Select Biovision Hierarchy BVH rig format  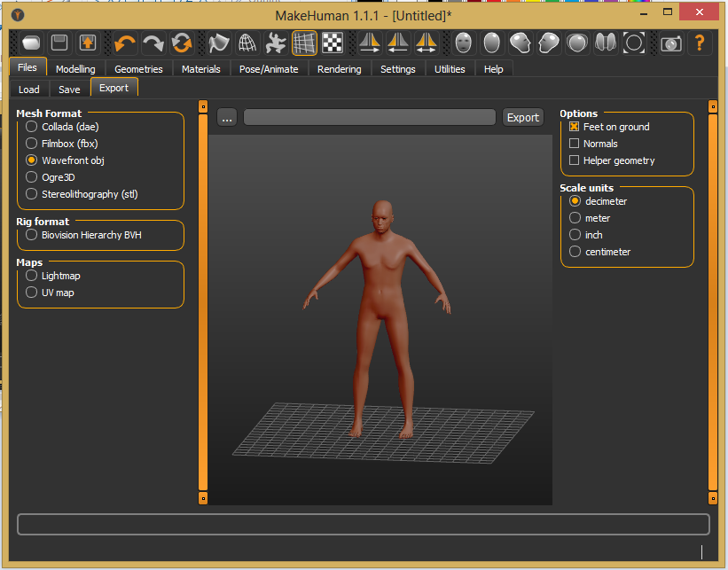(84, 235)
